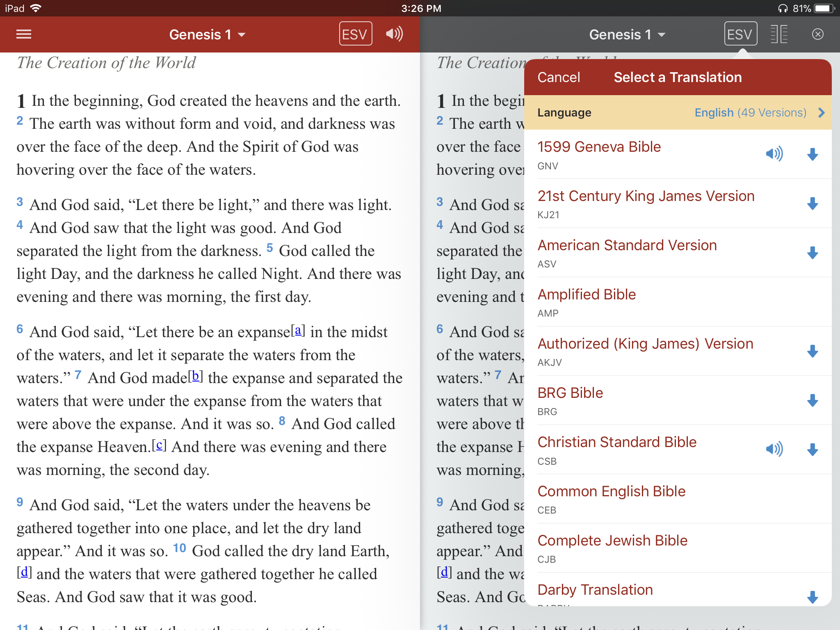Viewport: 840px width, 630px height.
Task: Tap verse number 2 in left pane
Action: [20, 121]
